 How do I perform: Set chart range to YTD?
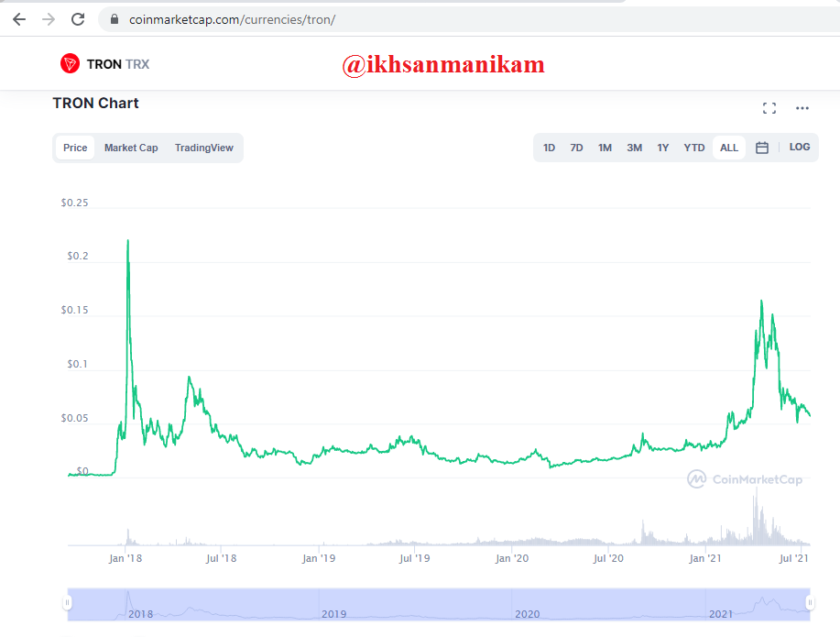[x=694, y=148]
